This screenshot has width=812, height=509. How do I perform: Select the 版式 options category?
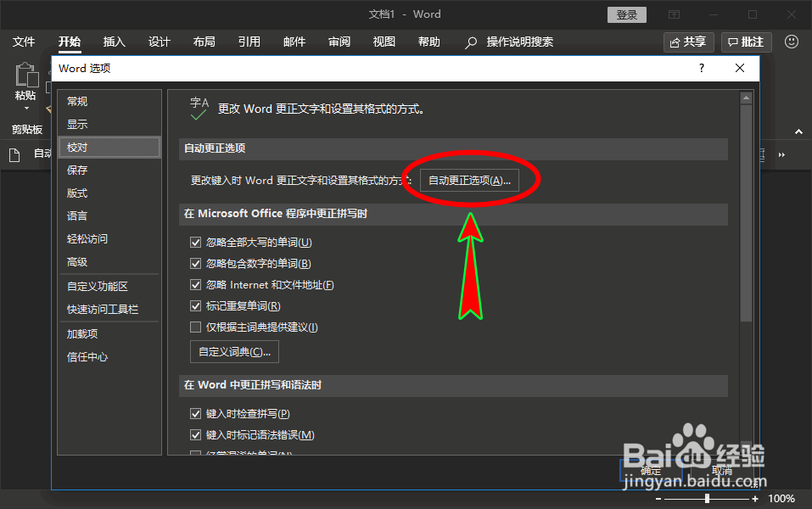coord(109,193)
